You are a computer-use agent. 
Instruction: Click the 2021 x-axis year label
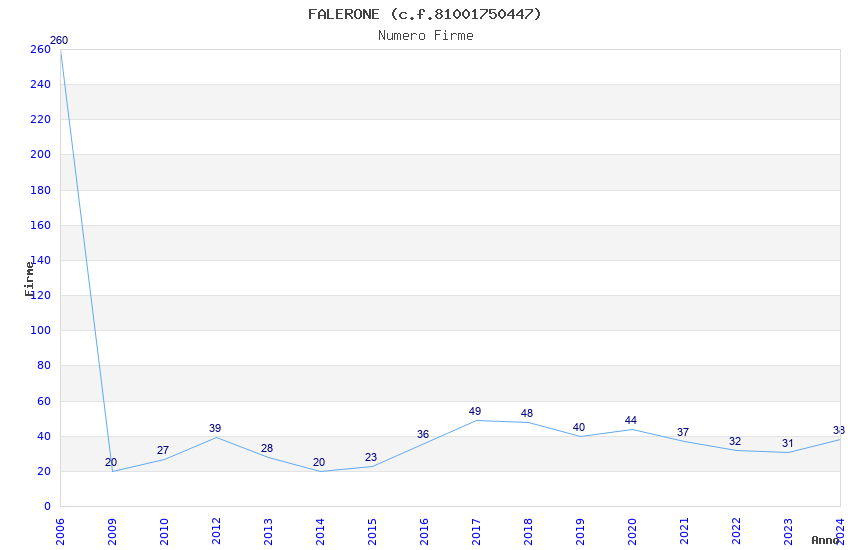684,532
